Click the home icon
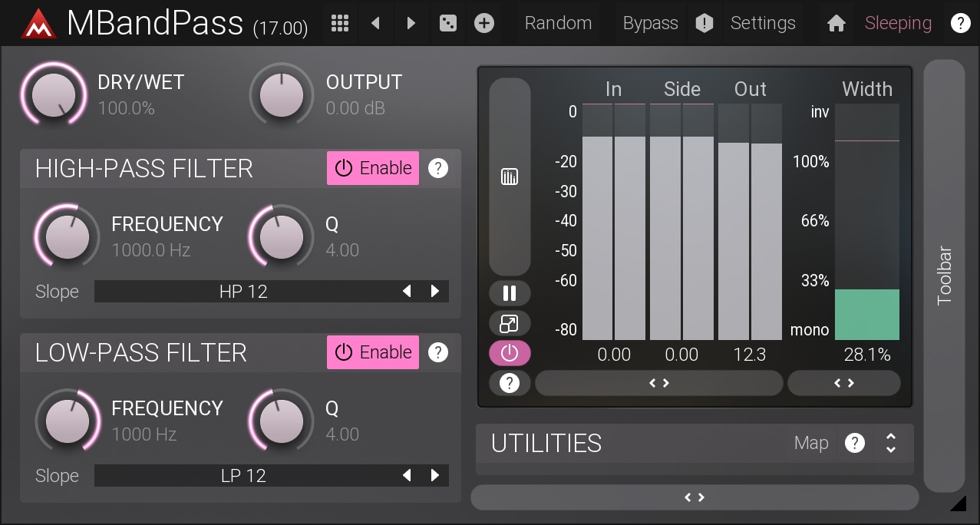 [x=836, y=24]
